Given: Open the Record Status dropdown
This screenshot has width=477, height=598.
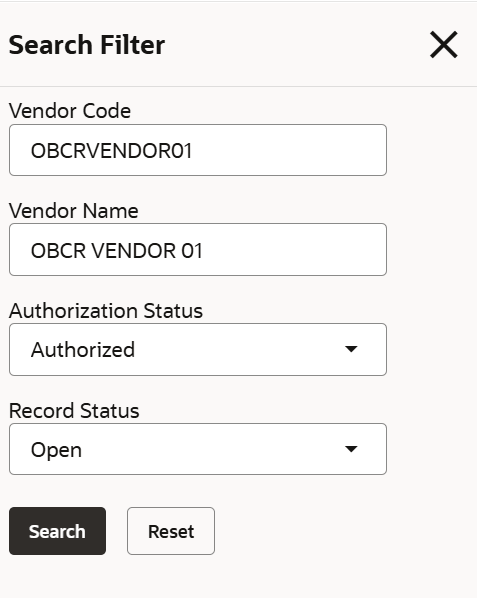Looking at the screenshot, I should [x=198, y=449].
